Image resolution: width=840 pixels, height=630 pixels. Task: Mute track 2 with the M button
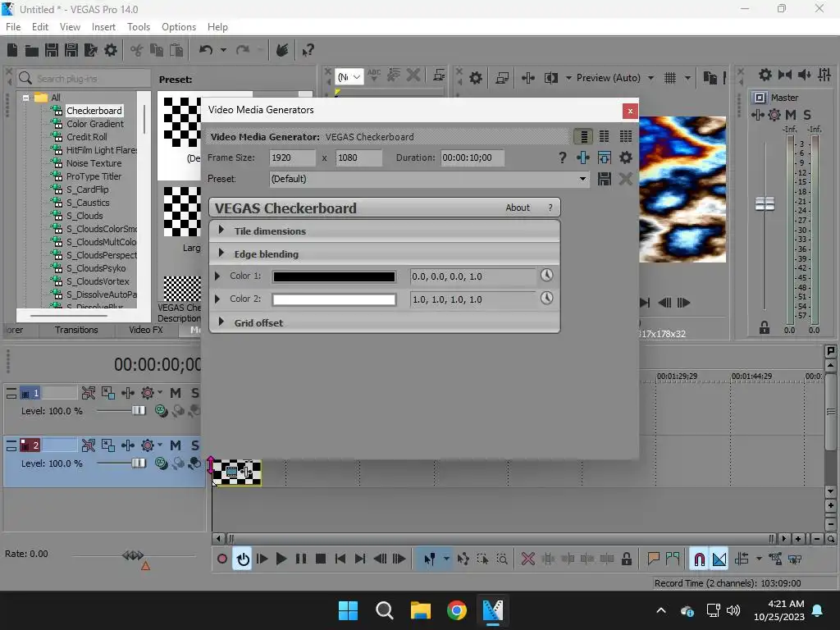tap(176, 445)
